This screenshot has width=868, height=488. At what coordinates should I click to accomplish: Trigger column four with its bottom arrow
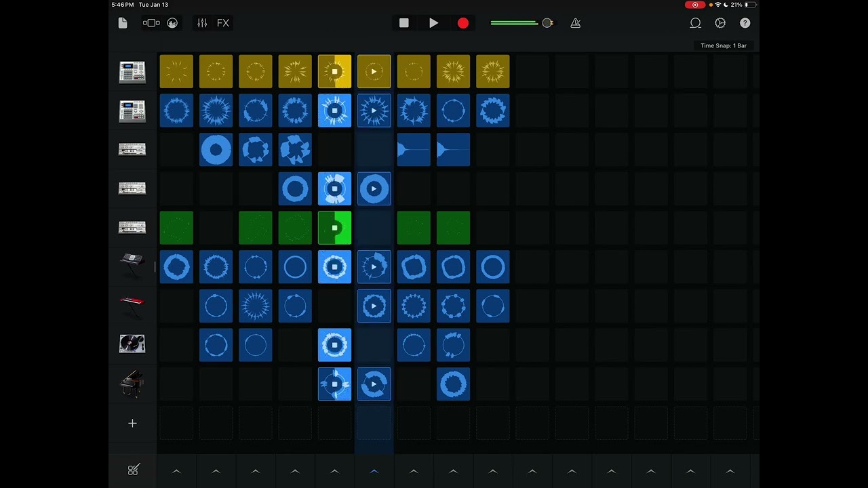295,471
